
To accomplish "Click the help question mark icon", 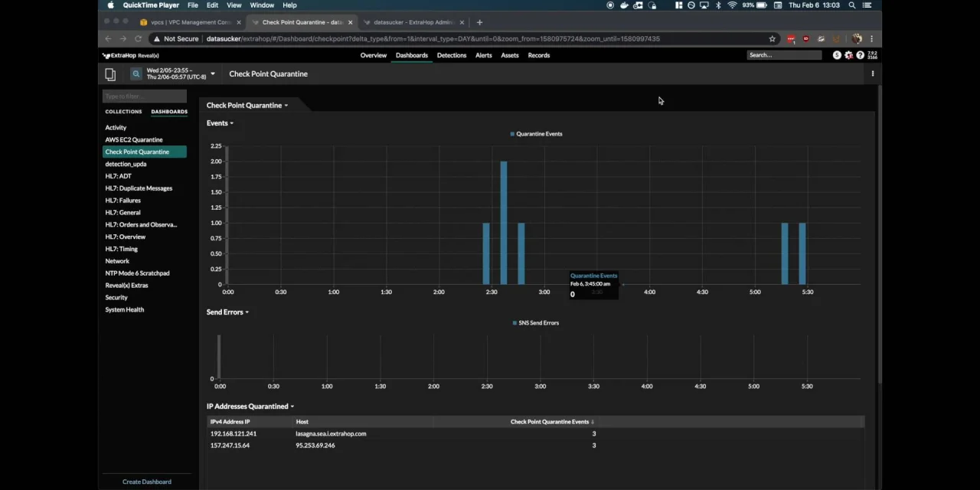I will pos(861,55).
